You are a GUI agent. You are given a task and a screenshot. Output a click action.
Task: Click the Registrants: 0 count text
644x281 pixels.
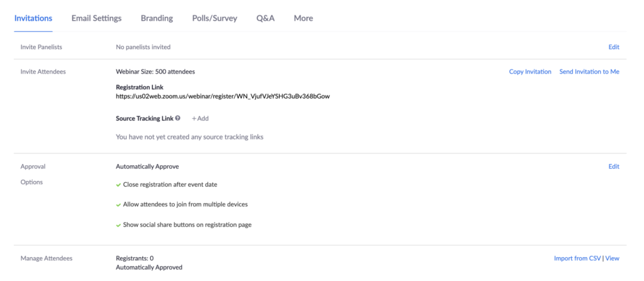click(135, 258)
